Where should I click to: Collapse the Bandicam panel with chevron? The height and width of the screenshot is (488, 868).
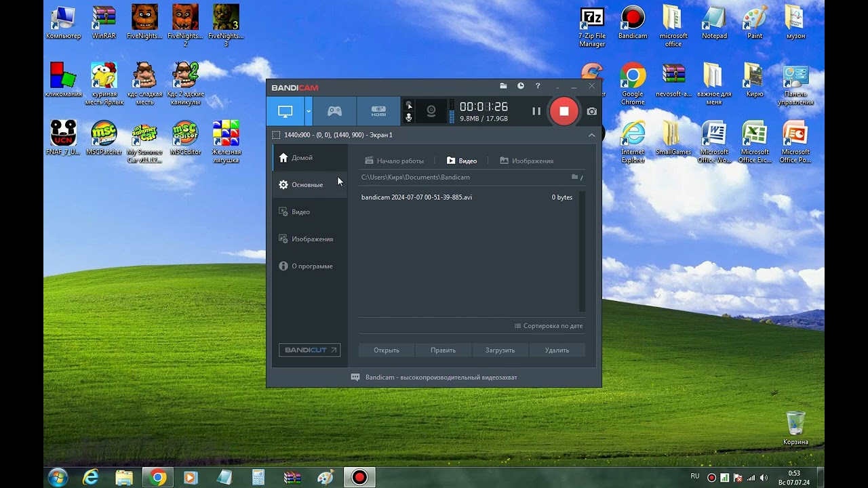pos(591,135)
